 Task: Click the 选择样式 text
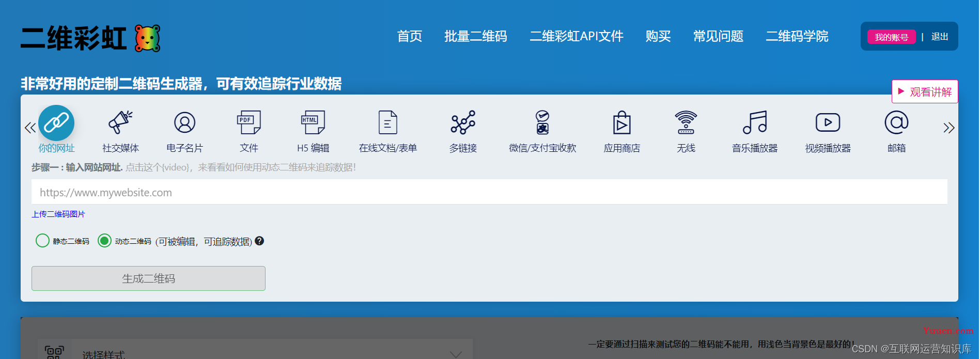pyautogui.click(x=104, y=354)
